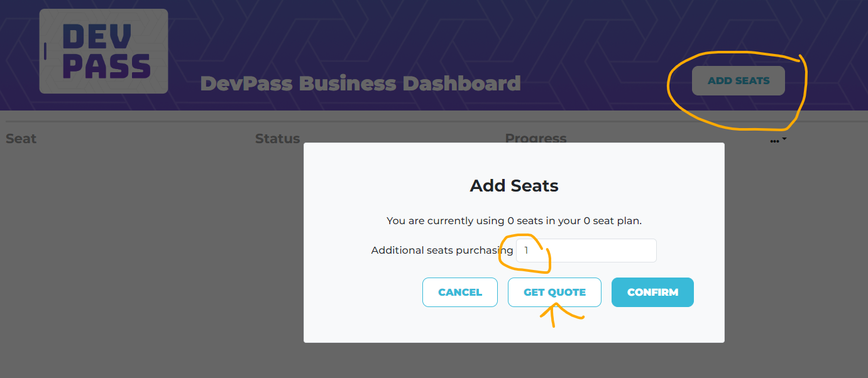Open the three-dots table options dropdown
This screenshot has width=868, height=378.
778,141
